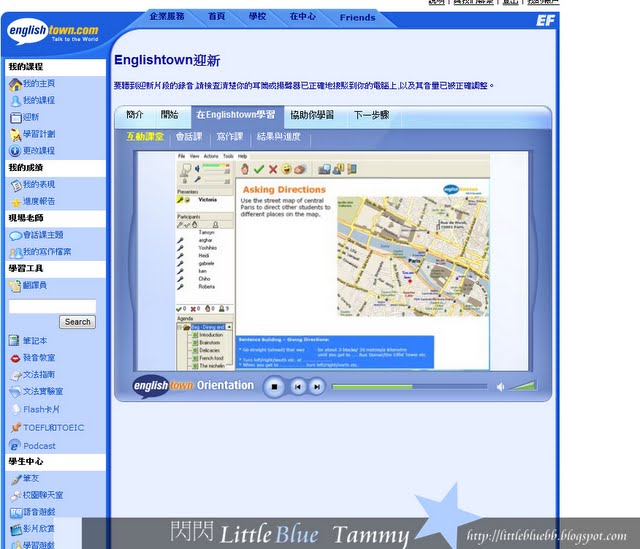The height and width of the screenshot is (549, 640).
Task: Select the 在Englishtown學習 tab
Action: pyautogui.click(x=236, y=116)
